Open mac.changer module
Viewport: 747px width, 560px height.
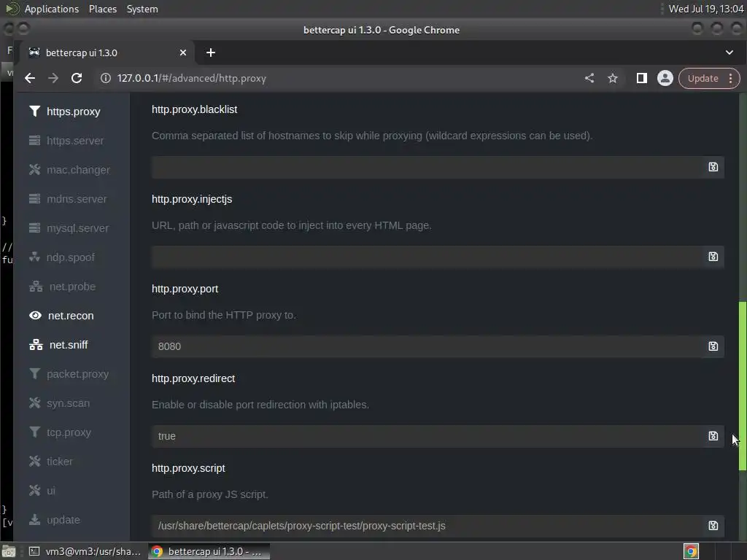(x=78, y=169)
